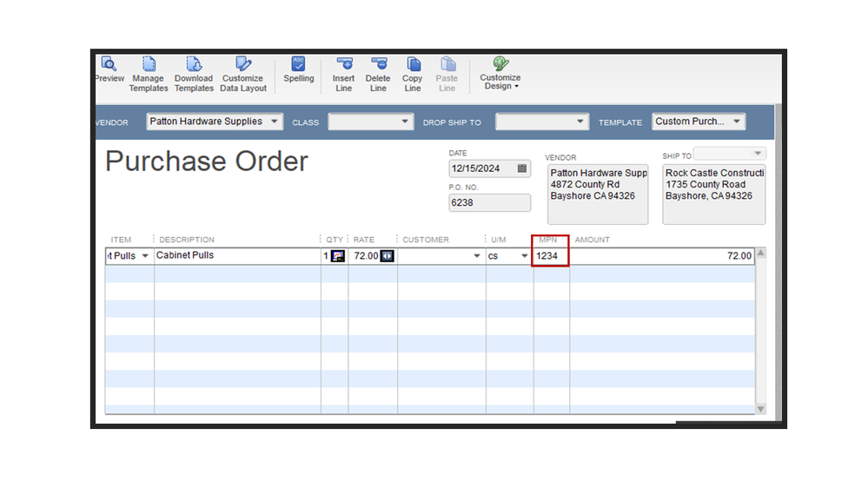Screen dimensions: 868x488
Task: Open Customize Design menu
Action: point(500,73)
